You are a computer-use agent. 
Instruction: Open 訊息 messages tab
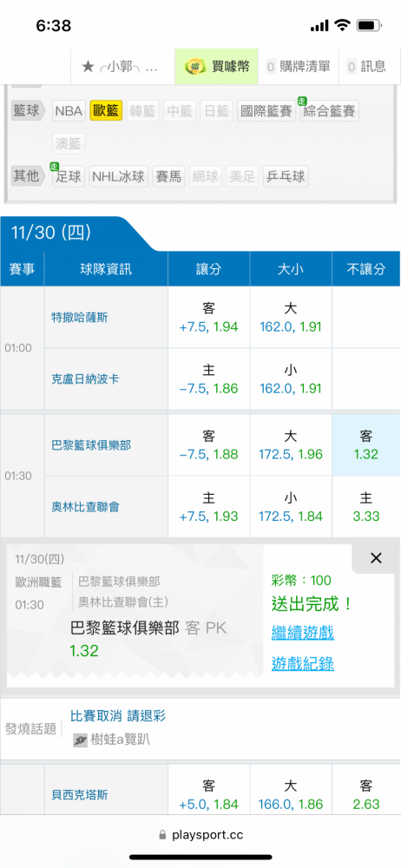click(368, 67)
